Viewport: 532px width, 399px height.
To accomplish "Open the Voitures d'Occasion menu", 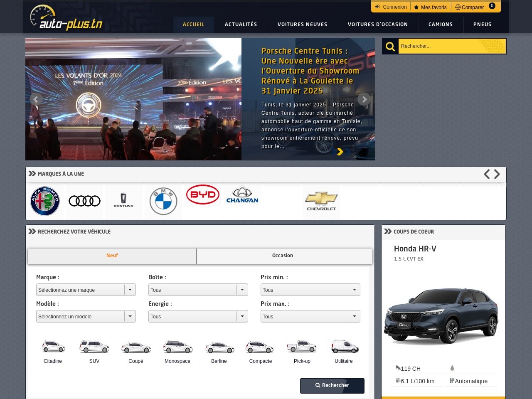I will (x=378, y=25).
